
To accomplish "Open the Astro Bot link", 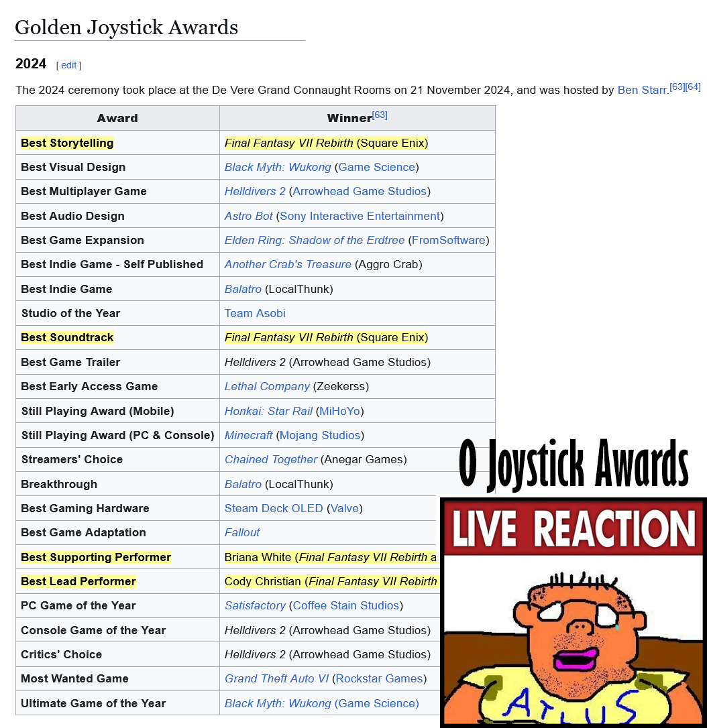I will tap(248, 216).
